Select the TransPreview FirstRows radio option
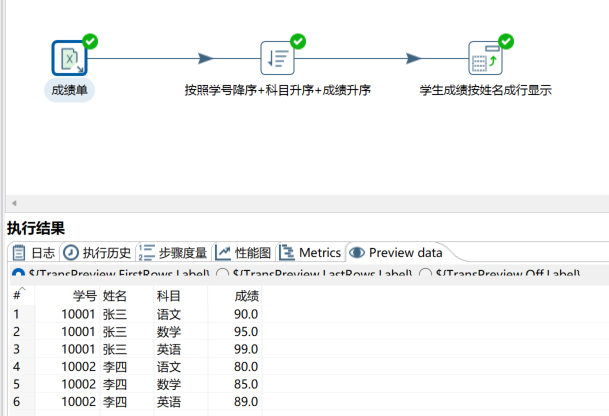 click(17, 274)
